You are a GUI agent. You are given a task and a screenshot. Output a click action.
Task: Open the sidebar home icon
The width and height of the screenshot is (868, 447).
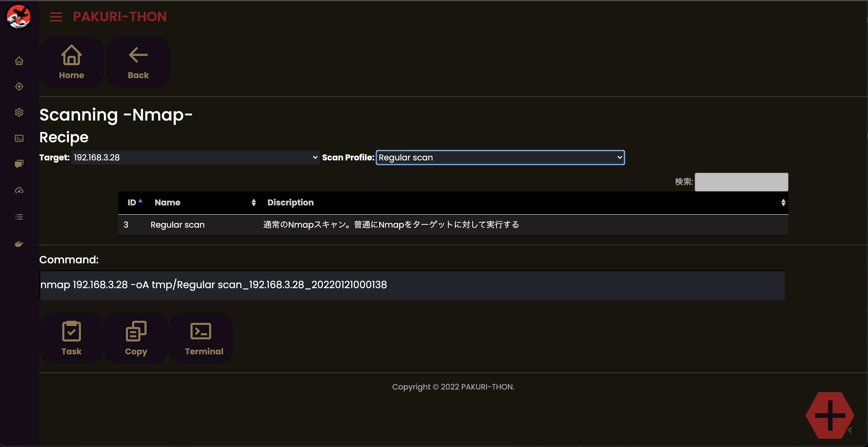click(19, 61)
